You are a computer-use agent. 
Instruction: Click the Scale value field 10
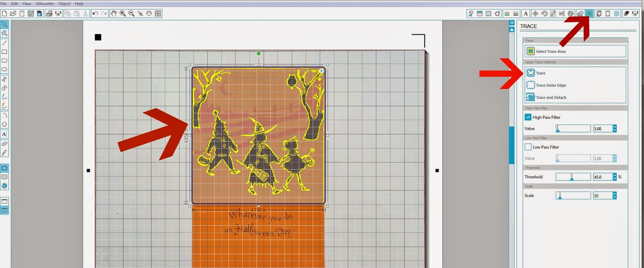pyautogui.click(x=603, y=195)
